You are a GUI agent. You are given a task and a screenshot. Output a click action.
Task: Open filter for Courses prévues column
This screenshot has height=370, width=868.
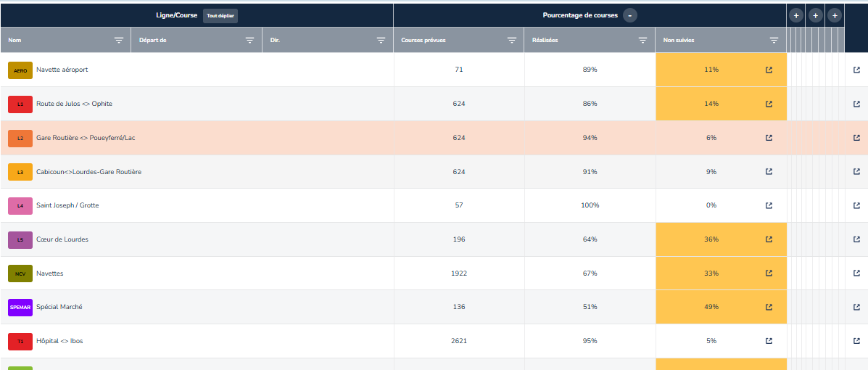pyautogui.click(x=511, y=41)
